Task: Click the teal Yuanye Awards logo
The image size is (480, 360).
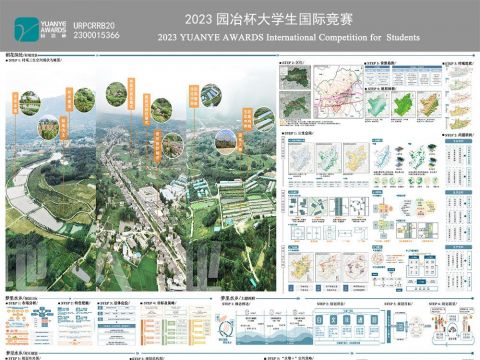Action: tap(27, 30)
